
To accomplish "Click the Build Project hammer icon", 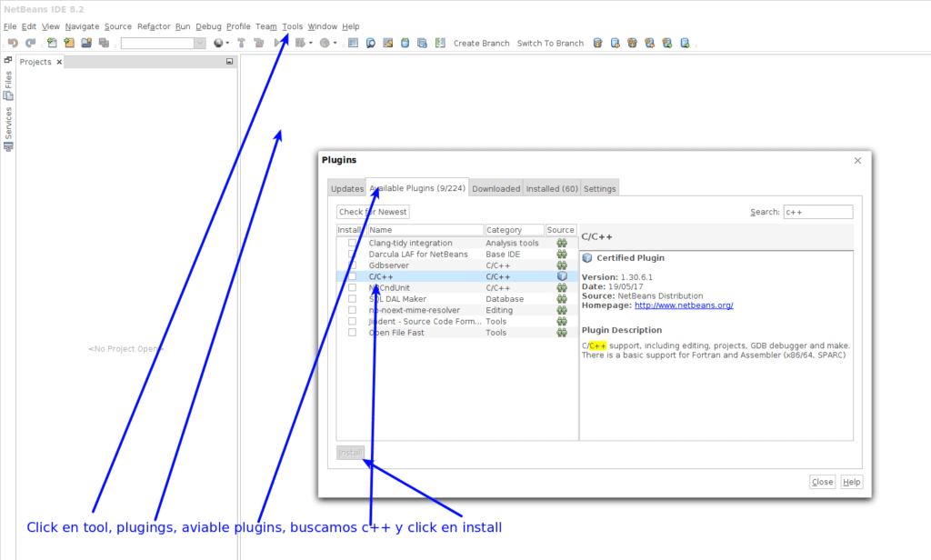I will click(x=241, y=43).
